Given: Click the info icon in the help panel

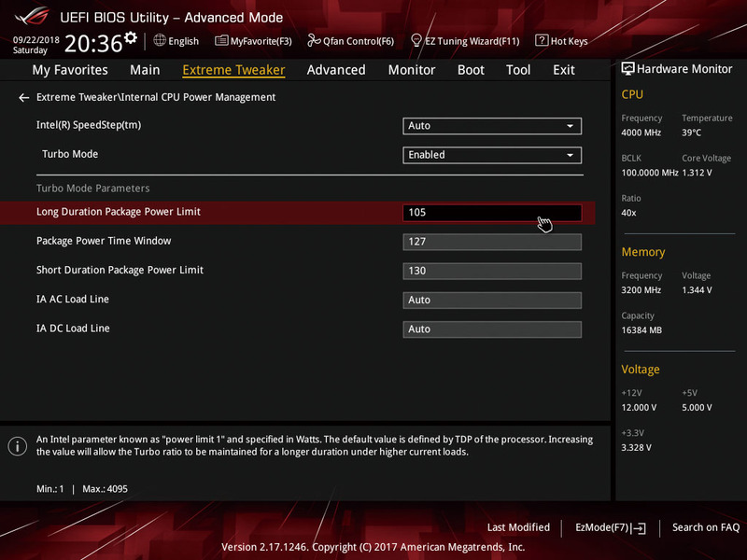Looking at the screenshot, I should coord(17,446).
